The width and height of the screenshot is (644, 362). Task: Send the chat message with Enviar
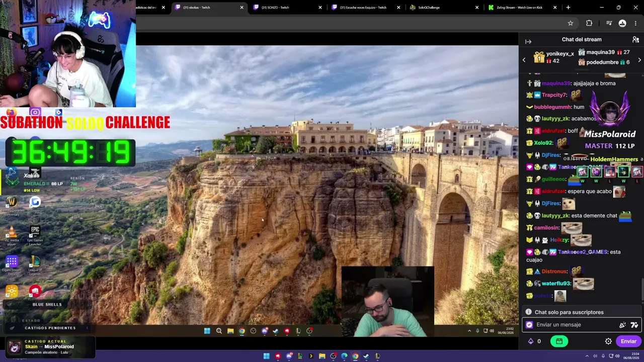(x=628, y=341)
